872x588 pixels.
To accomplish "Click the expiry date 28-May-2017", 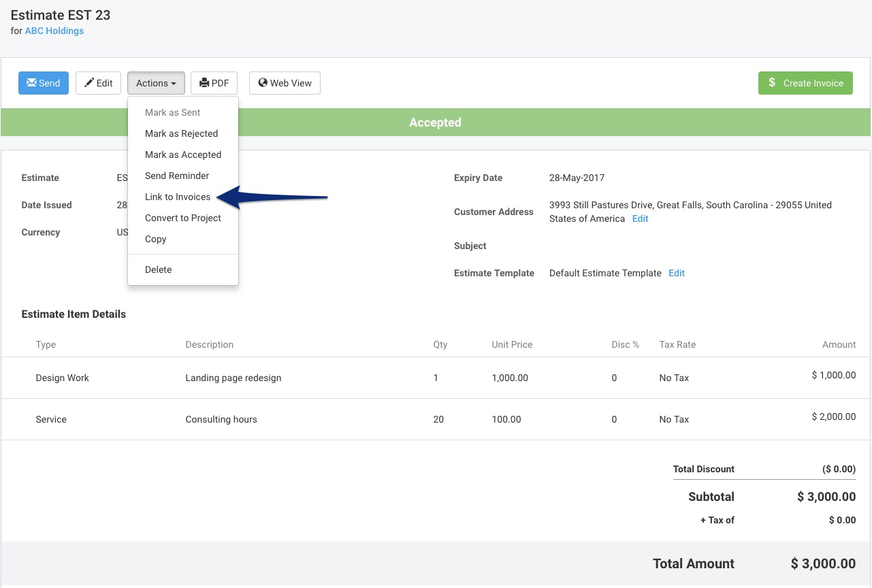I will point(577,178).
